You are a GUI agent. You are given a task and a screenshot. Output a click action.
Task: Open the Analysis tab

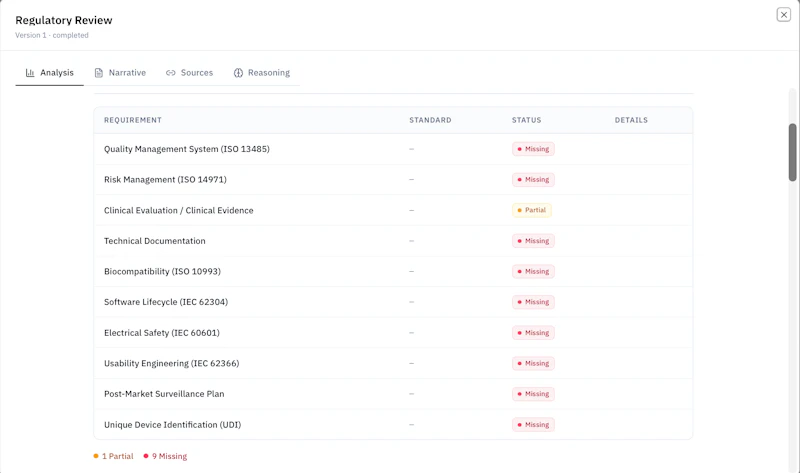tap(49, 72)
